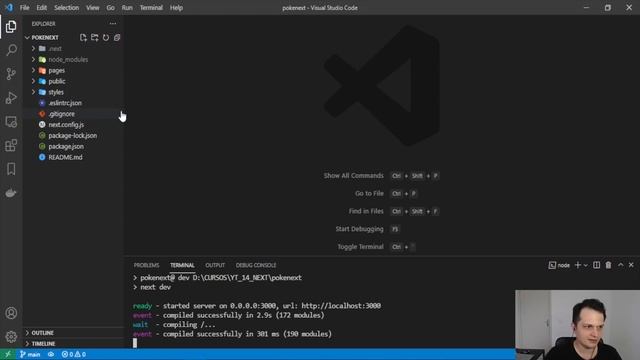The image size is (640, 360).
Task: Click New File icon in explorer header
Action: [x=83, y=38]
